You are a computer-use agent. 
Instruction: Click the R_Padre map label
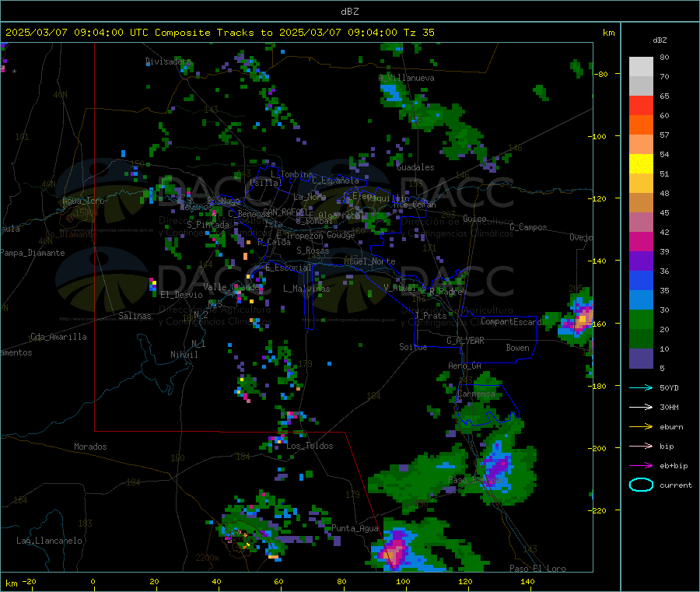(446, 291)
